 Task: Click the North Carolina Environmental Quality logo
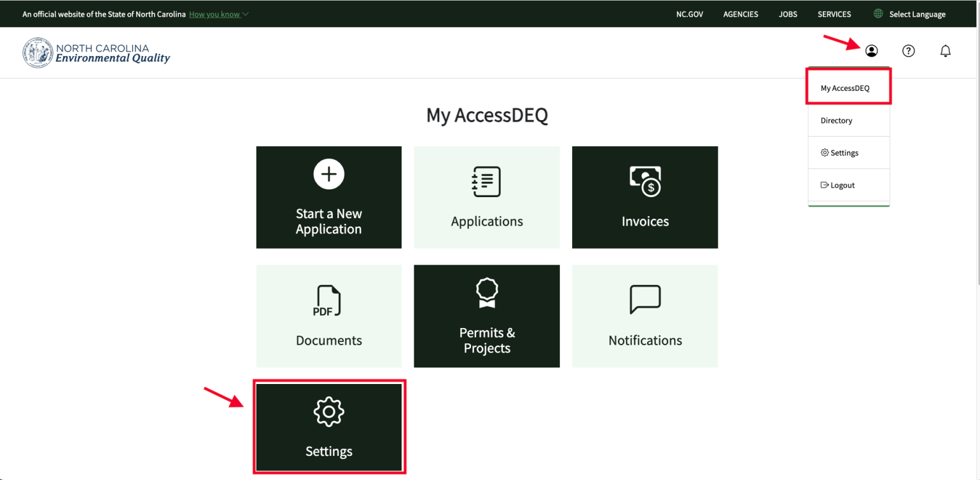pyautogui.click(x=96, y=52)
